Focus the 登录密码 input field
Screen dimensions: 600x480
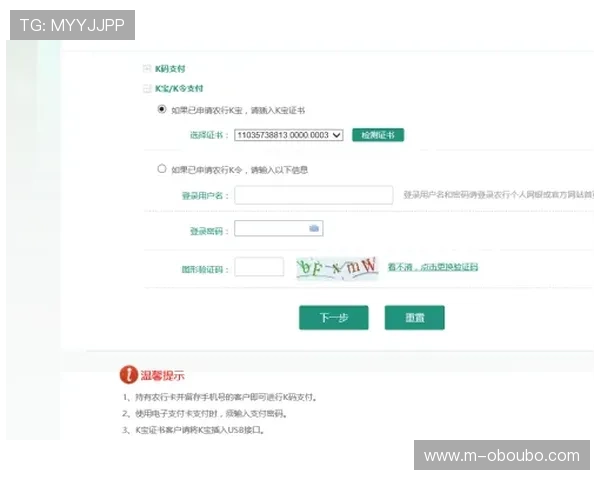point(279,229)
